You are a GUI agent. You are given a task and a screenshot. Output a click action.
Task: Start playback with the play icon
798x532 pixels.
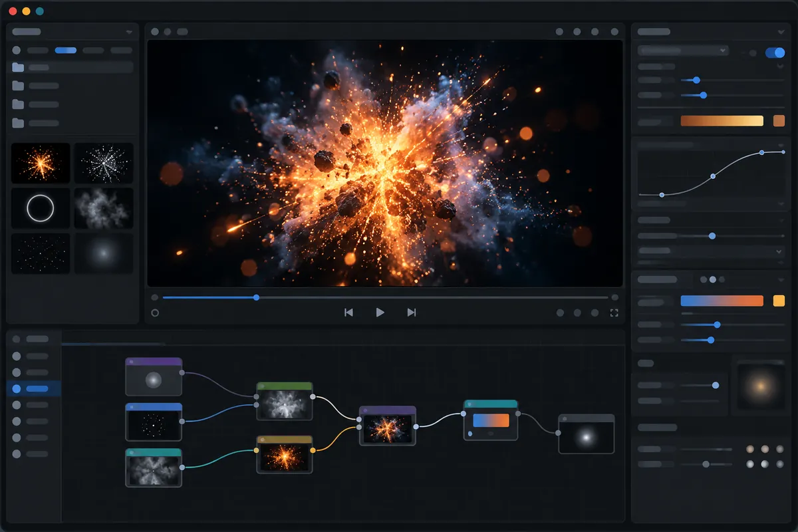point(380,313)
